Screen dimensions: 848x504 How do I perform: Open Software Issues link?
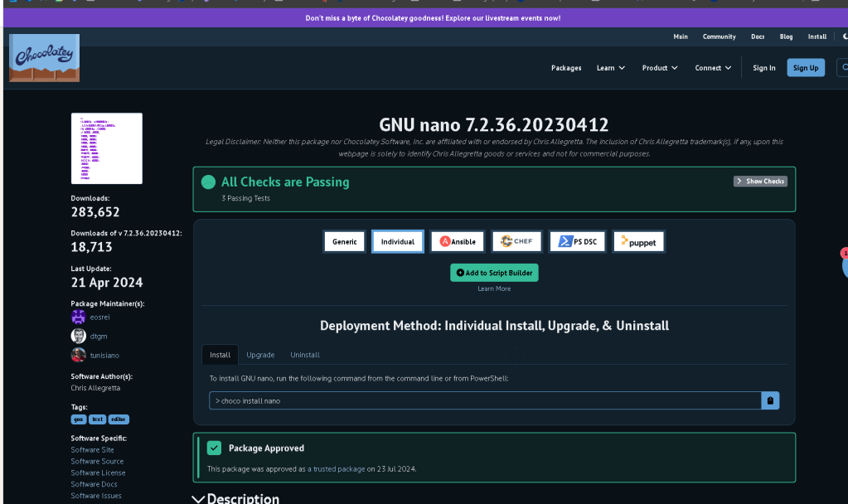click(96, 496)
